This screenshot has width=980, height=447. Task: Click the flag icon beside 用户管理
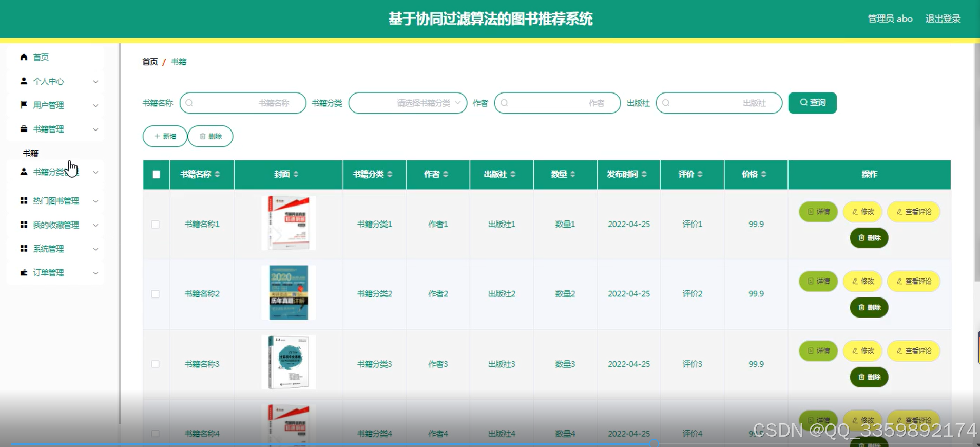[24, 105]
